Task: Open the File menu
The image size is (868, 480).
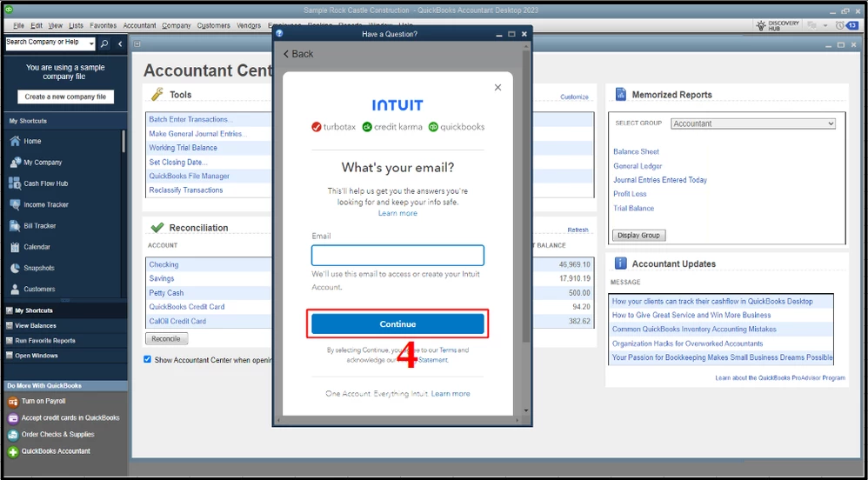Action: (18, 25)
